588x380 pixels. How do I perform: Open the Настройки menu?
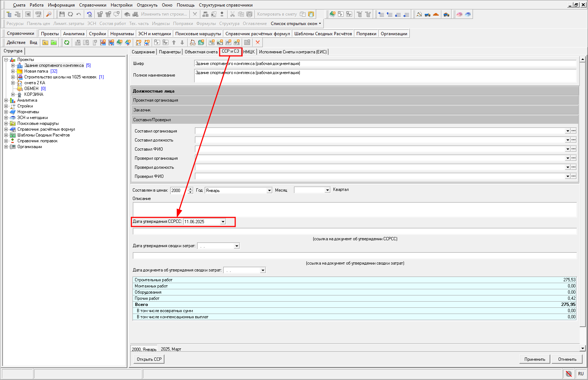122,5
